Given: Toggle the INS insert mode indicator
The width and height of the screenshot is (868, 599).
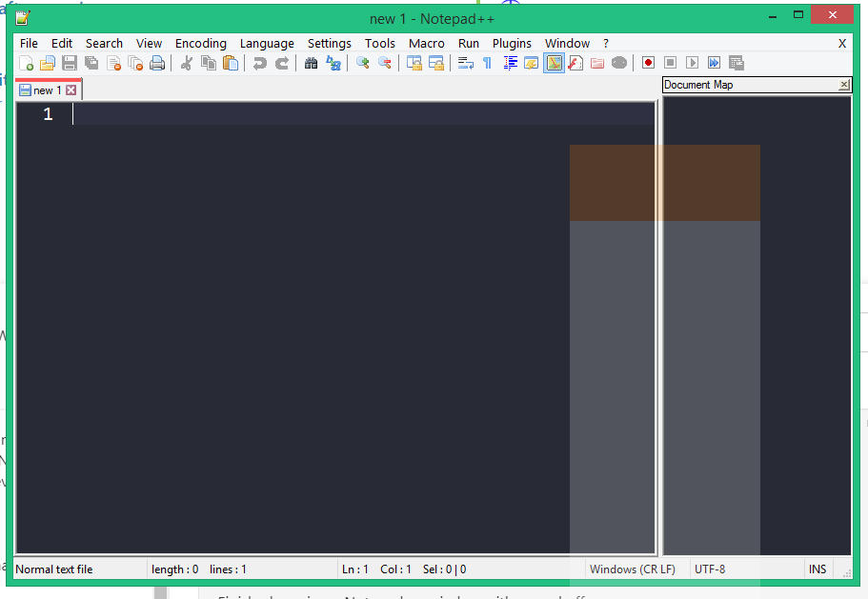Looking at the screenshot, I should click(x=818, y=569).
